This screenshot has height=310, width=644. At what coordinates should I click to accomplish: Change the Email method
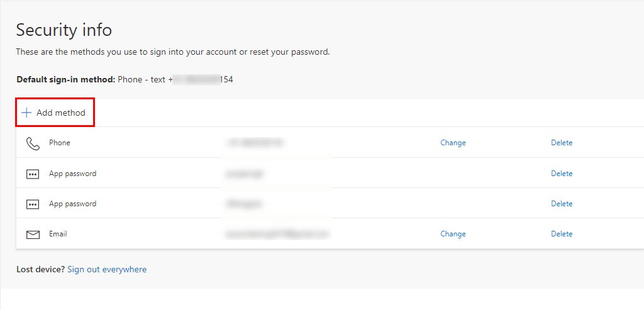coord(453,234)
